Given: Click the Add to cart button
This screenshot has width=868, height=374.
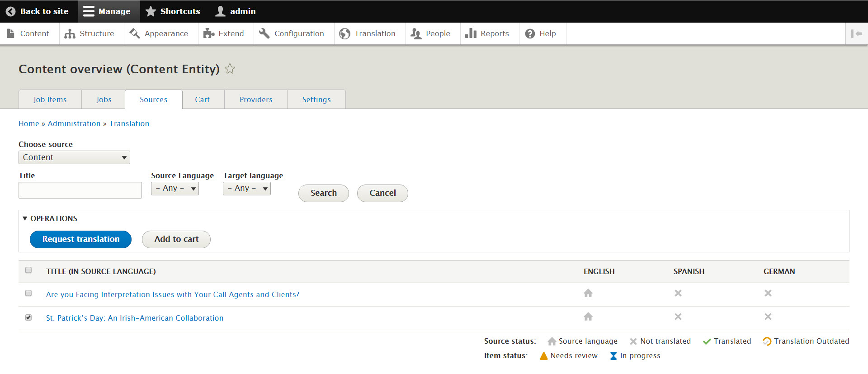Looking at the screenshot, I should point(176,239).
